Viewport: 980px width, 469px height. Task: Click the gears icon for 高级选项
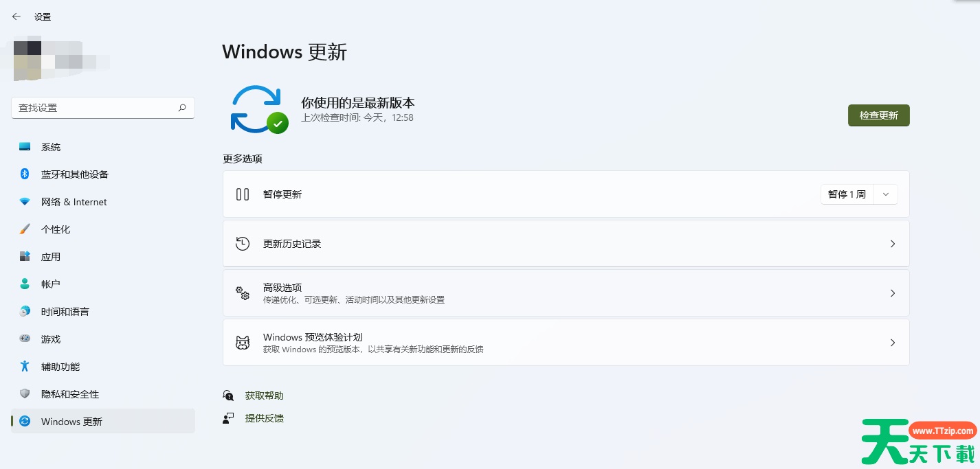tap(243, 293)
